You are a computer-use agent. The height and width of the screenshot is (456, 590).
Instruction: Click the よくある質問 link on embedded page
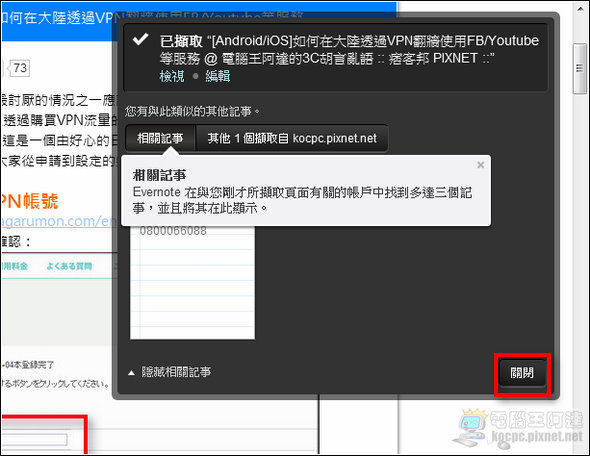pyautogui.click(x=69, y=266)
